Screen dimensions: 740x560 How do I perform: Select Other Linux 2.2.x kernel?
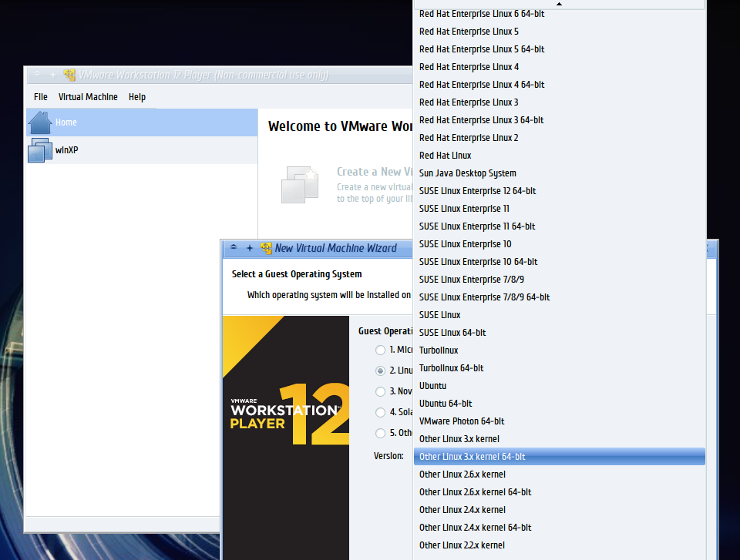[x=560, y=545]
